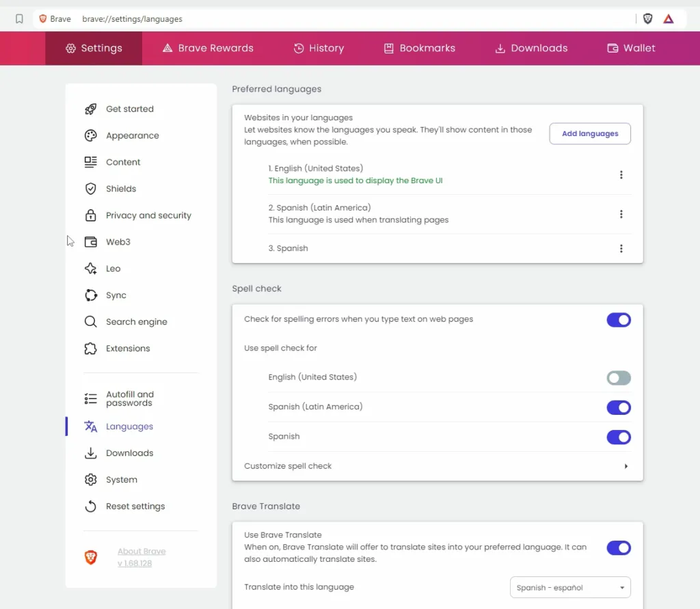
Task: Open Translate into this language dropdown
Action: click(570, 588)
